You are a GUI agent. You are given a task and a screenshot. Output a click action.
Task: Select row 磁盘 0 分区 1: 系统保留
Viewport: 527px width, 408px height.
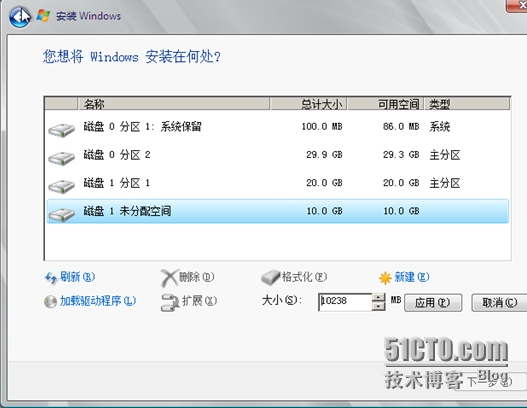(x=278, y=127)
